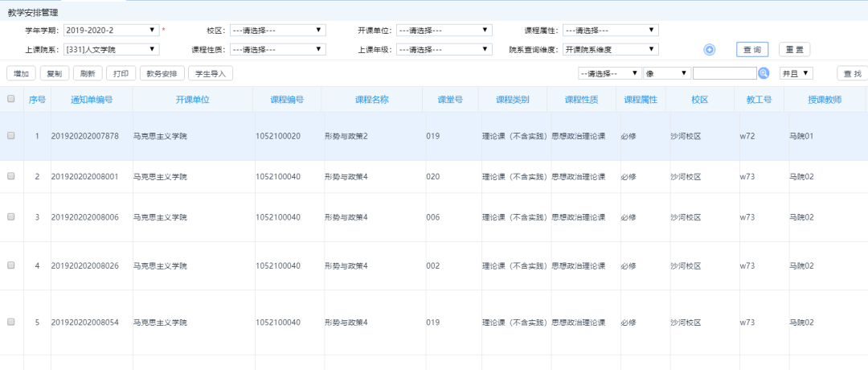The width and height of the screenshot is (868, 370).
Task: Click the magnifier search icon beside text box
Action: pos(764,73)
